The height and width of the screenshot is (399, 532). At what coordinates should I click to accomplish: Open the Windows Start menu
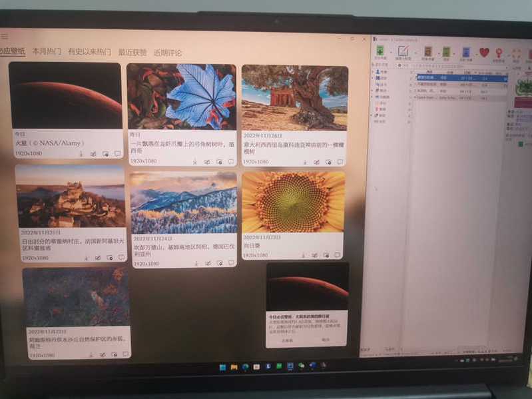coord(223,367)
